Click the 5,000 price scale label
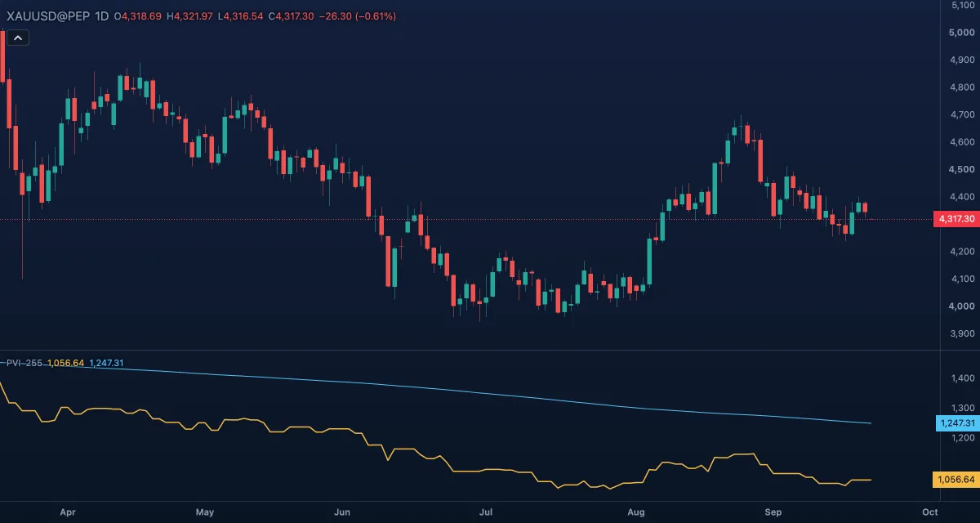Viewport: 980px width, 523px height. (x=963, y=33)
